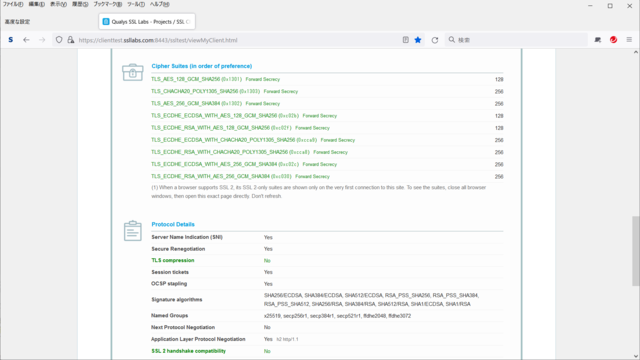Click TLS_ECDHE_RSA_WITH_CHACHA20_POLY1305_SHA256 row
Image resolution: width=640 pixels, height=360 pixels.
[x=327, y=152]
